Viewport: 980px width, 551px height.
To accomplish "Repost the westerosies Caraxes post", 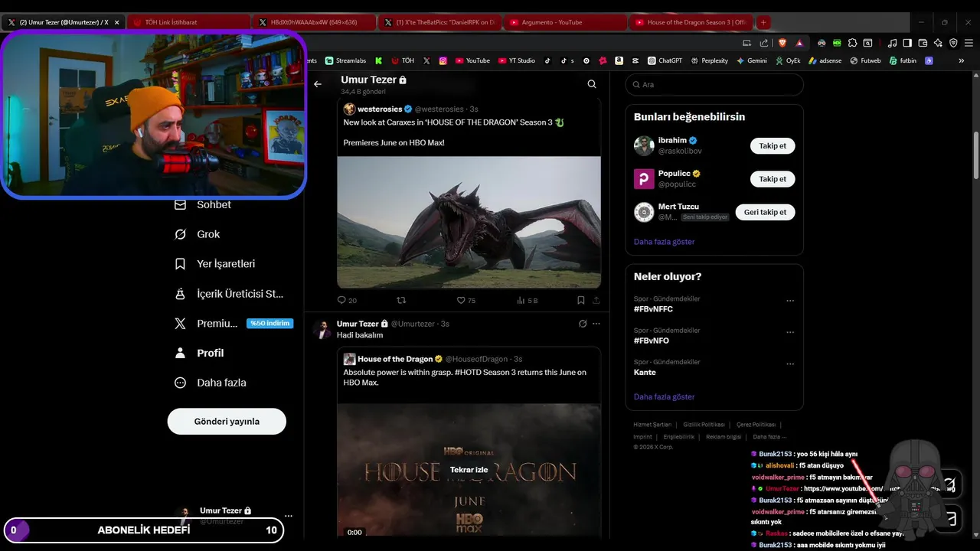I will pyautogui.click(x=400, y=301).
